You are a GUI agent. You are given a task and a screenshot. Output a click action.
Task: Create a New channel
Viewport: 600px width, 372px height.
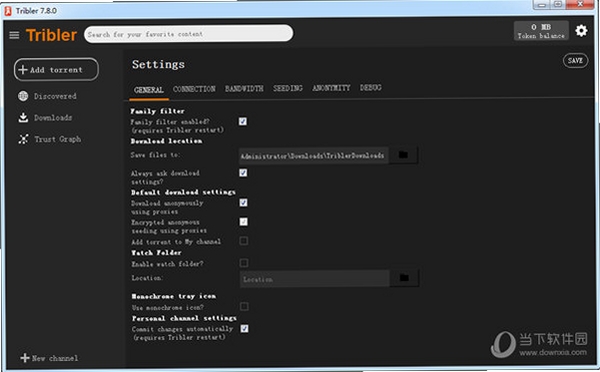tap(49, 358)
